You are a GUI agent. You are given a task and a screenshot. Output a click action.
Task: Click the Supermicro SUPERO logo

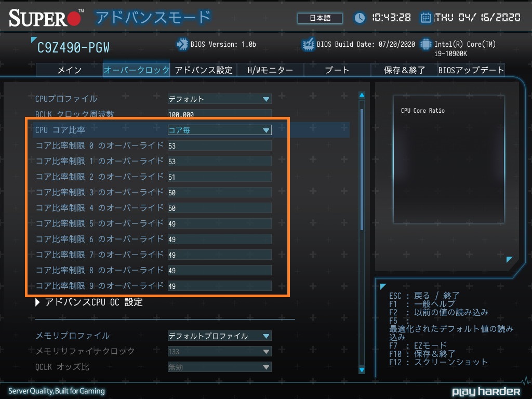tap(46, 18)
